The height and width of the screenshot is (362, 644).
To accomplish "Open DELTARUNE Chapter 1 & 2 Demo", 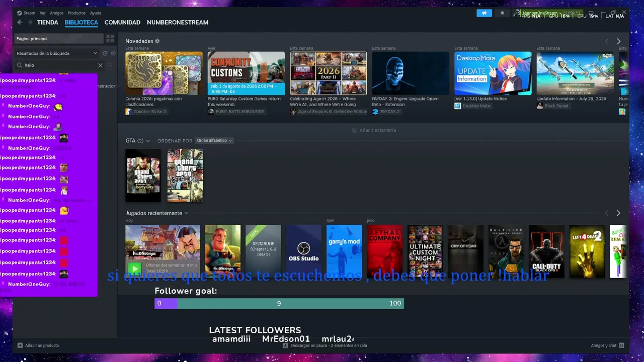I will (263, 251).
